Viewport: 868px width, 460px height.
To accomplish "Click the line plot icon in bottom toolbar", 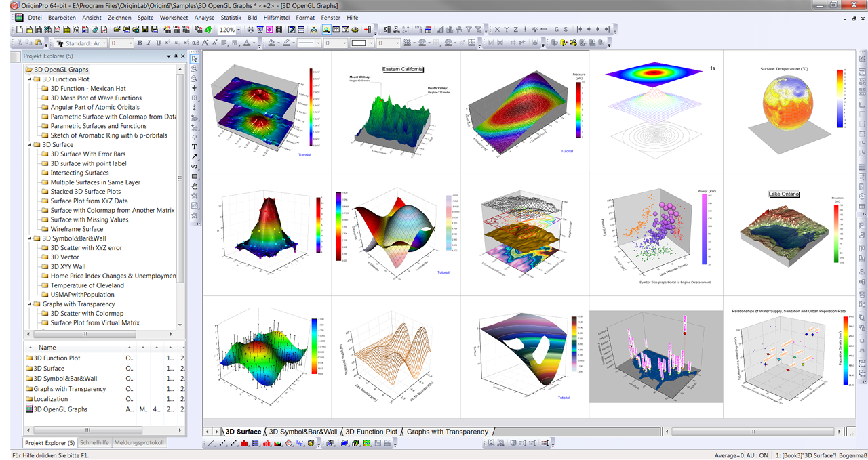I will 211,443.
